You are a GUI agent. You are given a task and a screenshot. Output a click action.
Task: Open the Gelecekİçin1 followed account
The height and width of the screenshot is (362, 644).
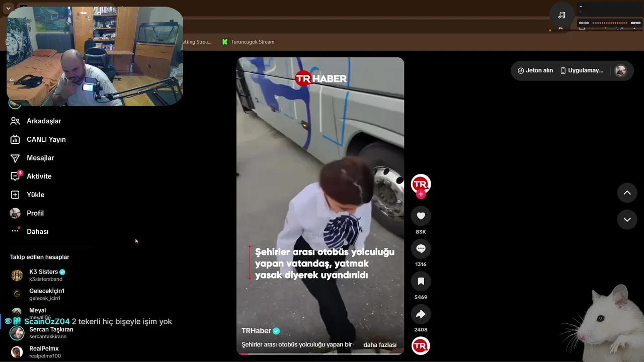pos(38,294)
